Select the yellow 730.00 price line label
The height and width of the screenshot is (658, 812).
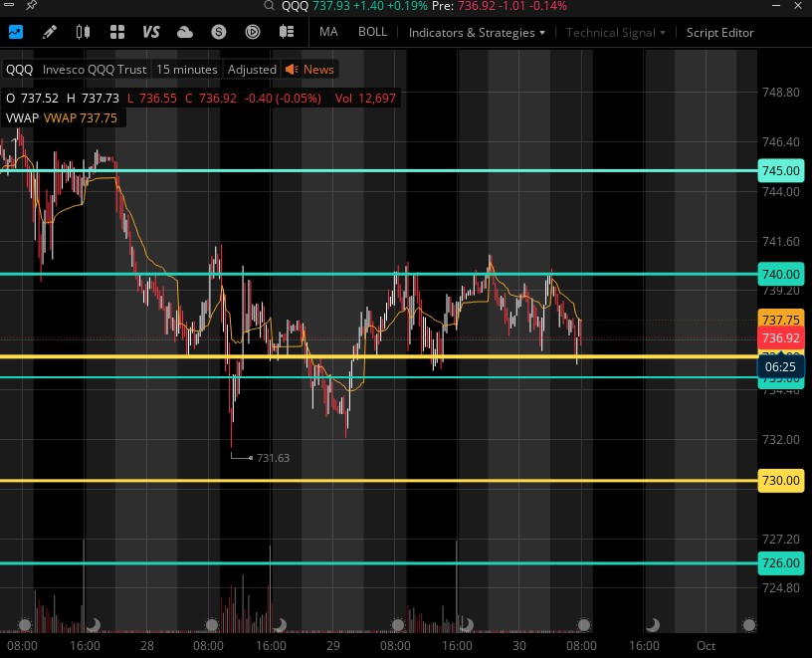(781, 480)
